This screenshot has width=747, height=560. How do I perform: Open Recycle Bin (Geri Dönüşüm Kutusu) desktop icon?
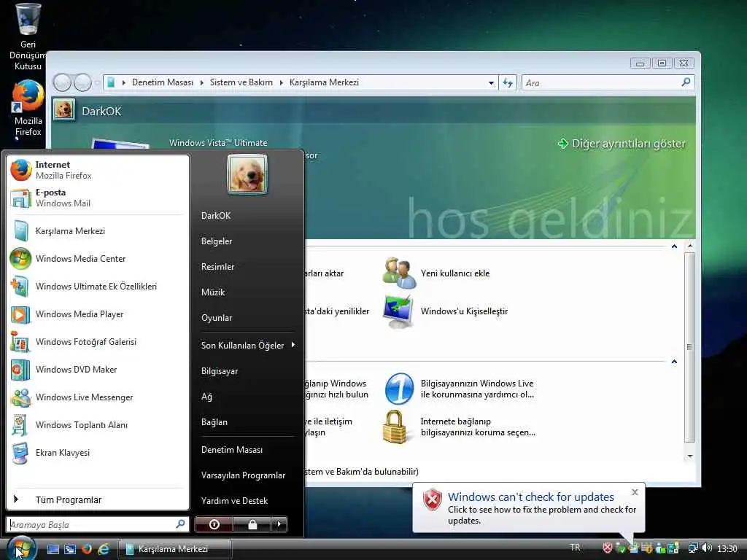(28, 37)
